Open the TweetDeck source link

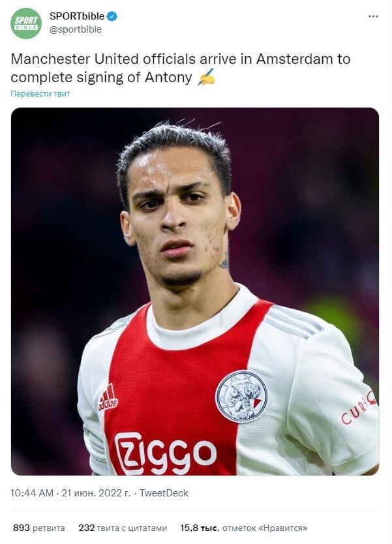164,493
